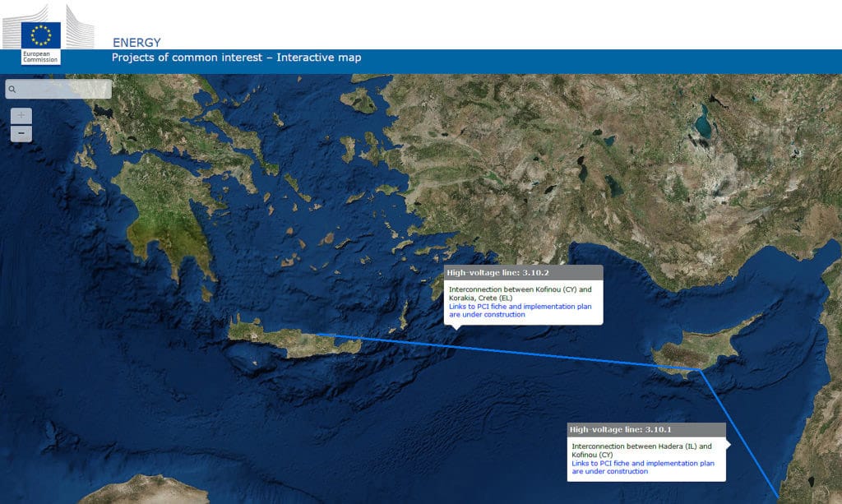Zoom in using the plus control
Screen dimensions: 842x504
click(20, 113)
